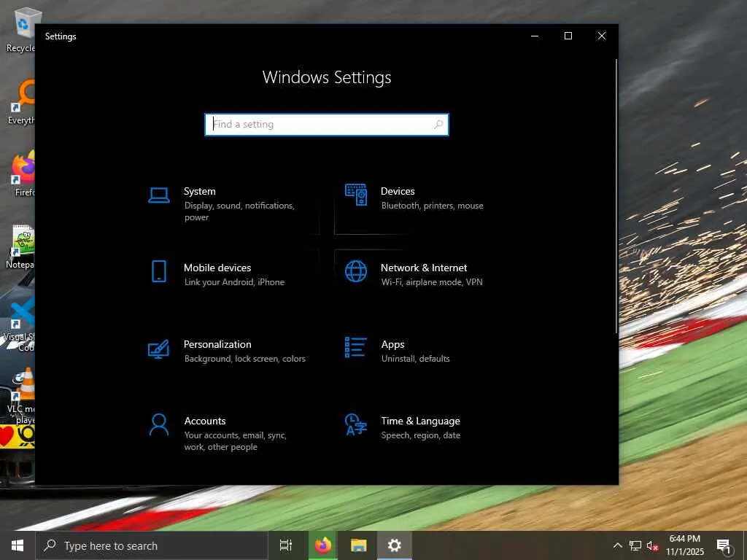
Task: Select the Everything desktop shortcut
Action: (20, 102)
